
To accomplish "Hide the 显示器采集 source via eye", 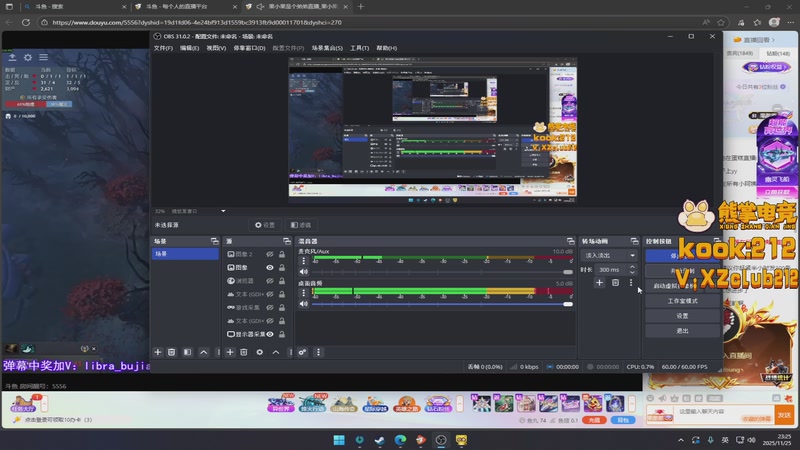I will 270,334.
